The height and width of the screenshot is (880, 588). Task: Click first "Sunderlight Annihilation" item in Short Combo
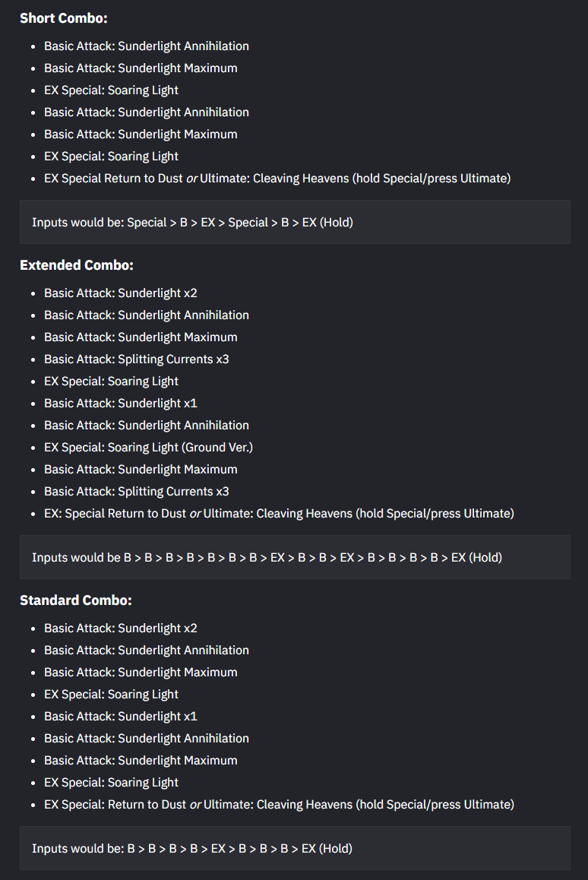pyautogui.click(x=147, y=46)
